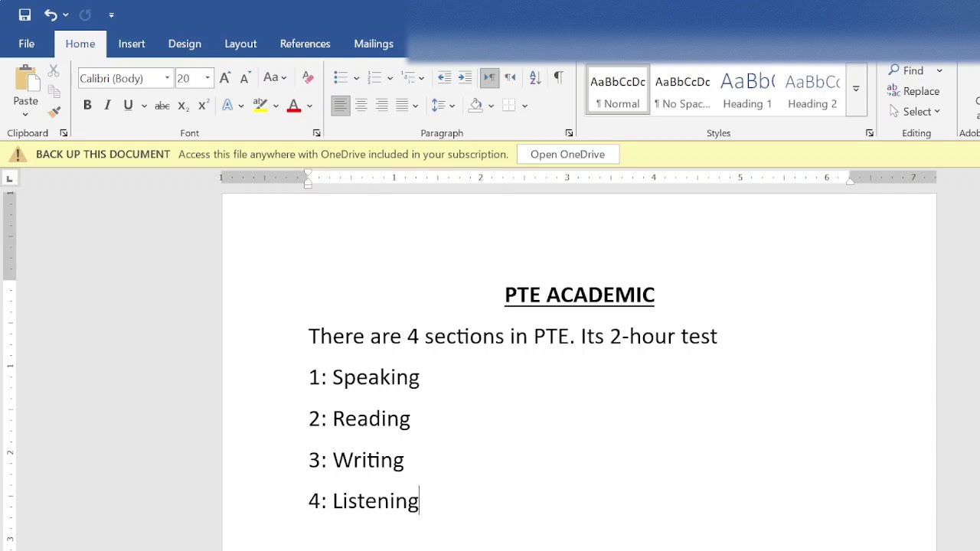Increase font size with grow icon
This screenshot has width=980, height=551.
coord(225,78)
